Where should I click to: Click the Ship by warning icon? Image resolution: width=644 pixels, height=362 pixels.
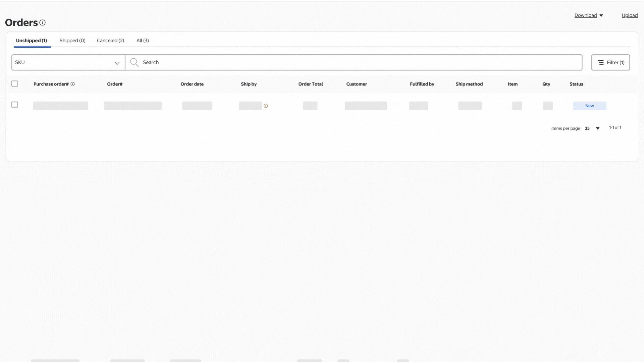click(x=266, y=106)
